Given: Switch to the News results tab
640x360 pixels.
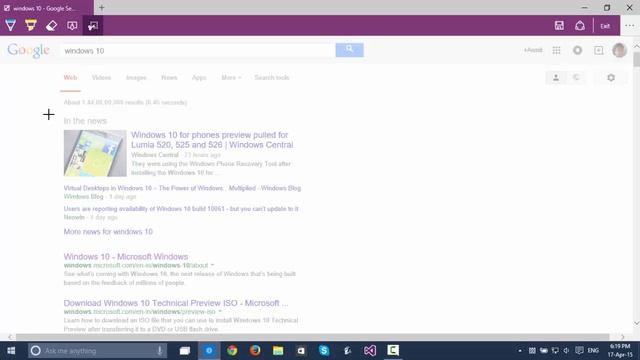Looking at the screenshot, I should click(169, 78).
